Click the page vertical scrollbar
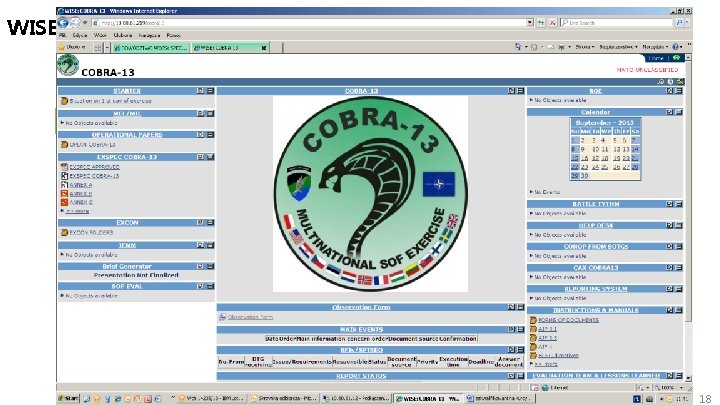The width and height of the screenshot is (720, 405). point(688,218)
